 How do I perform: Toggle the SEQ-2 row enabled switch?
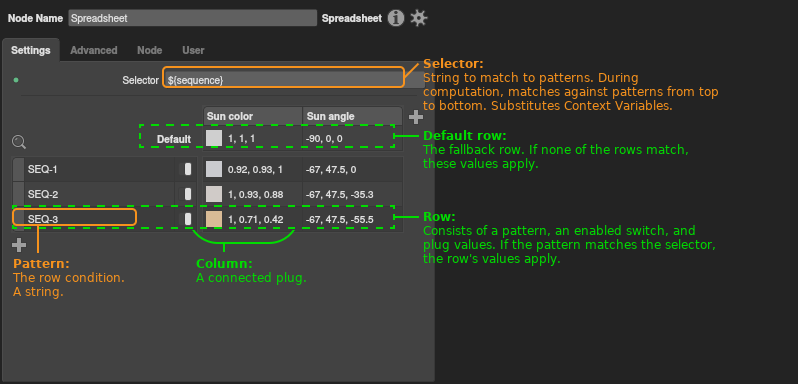(x=188, y=194)
